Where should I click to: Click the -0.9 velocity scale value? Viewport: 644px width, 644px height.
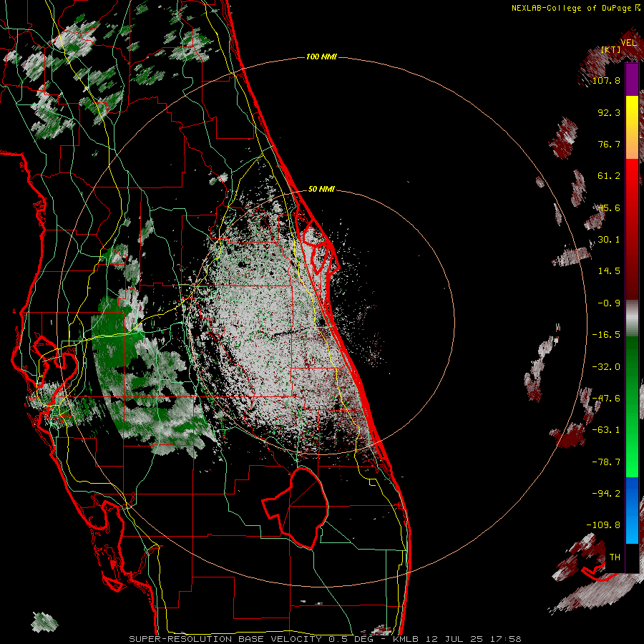(x=609, y=303)
